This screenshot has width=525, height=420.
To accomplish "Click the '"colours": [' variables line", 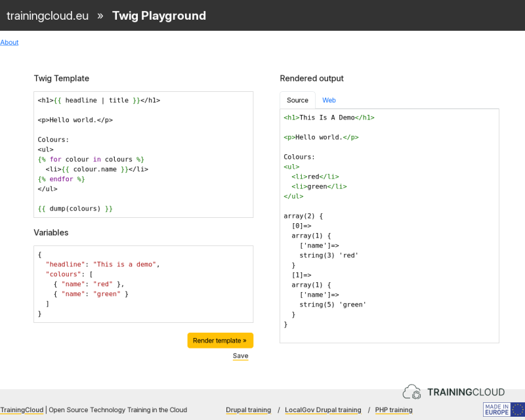I will click(70, 274).
